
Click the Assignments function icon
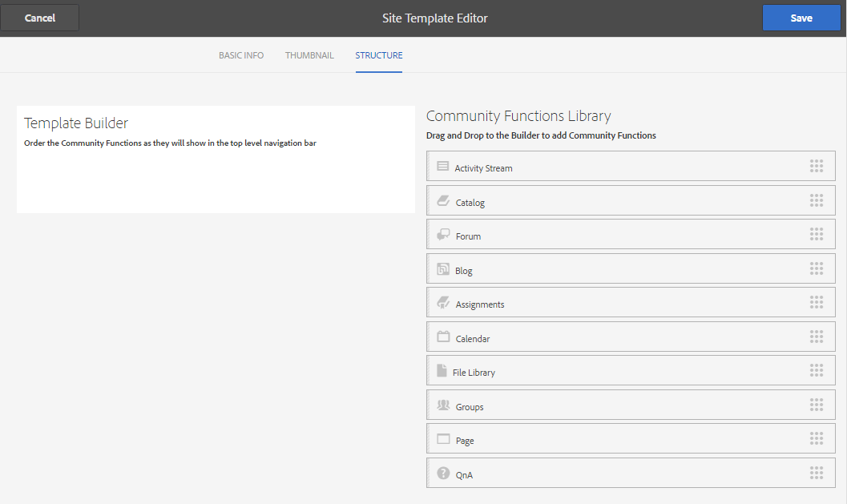443,303
